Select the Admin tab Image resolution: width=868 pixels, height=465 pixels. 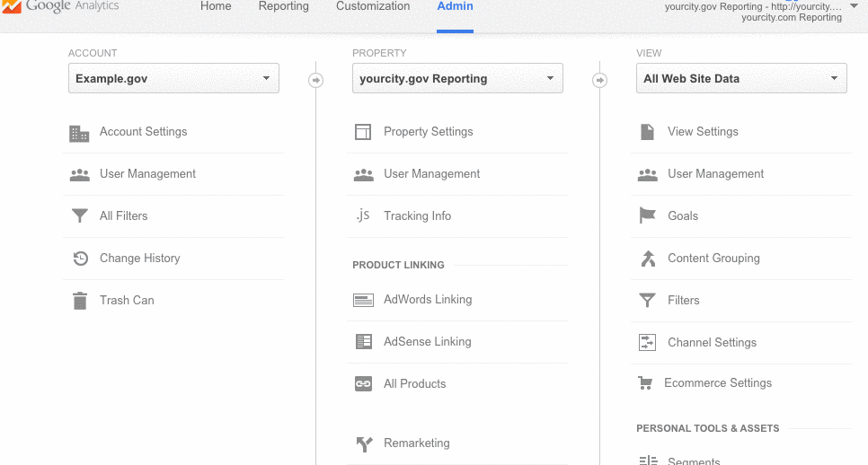click(455, 6)
